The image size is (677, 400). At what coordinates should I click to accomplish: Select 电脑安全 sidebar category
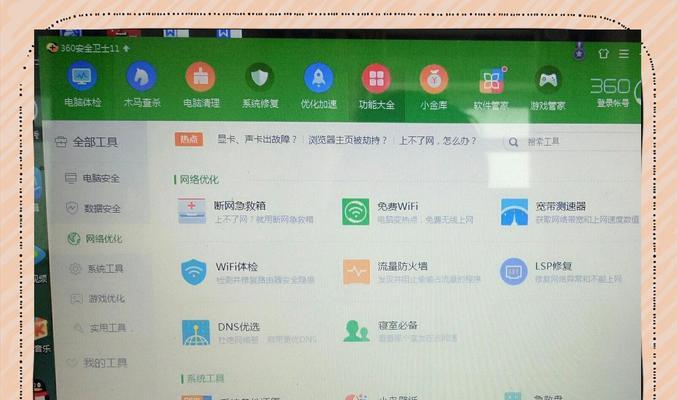tap(92, 178)
